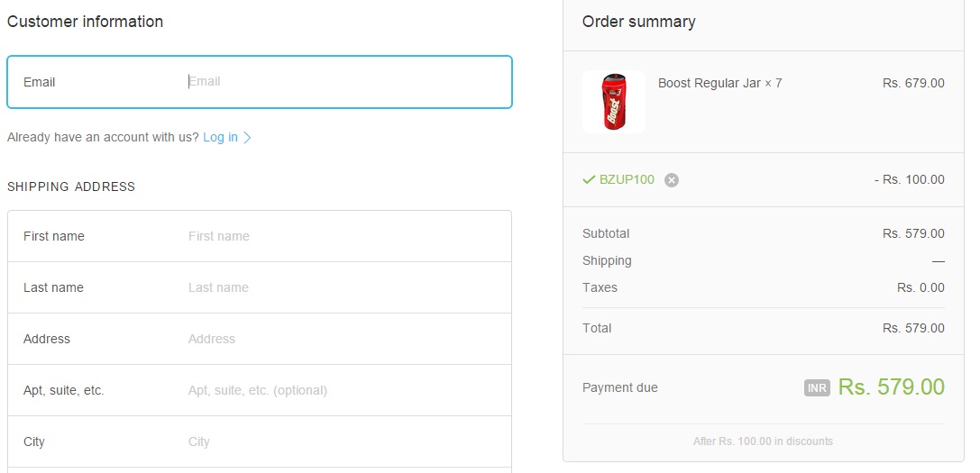980x473 pixels.
Task: Click the arrow chevron after Log in
Action: click(248, 138)
